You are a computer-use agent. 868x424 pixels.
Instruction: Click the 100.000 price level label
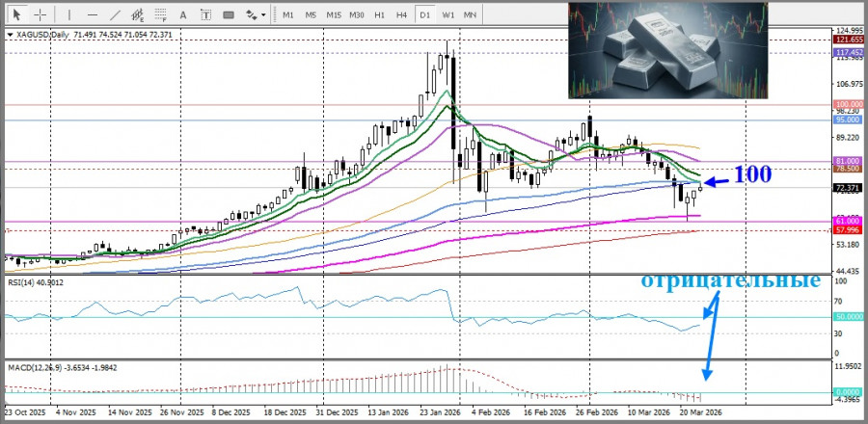(x=848, y=103)
